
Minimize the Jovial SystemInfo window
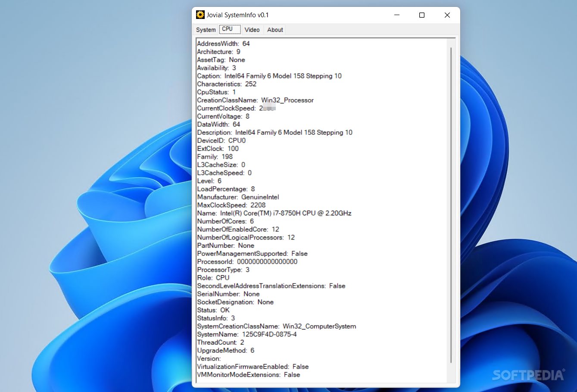click(397, 15)
